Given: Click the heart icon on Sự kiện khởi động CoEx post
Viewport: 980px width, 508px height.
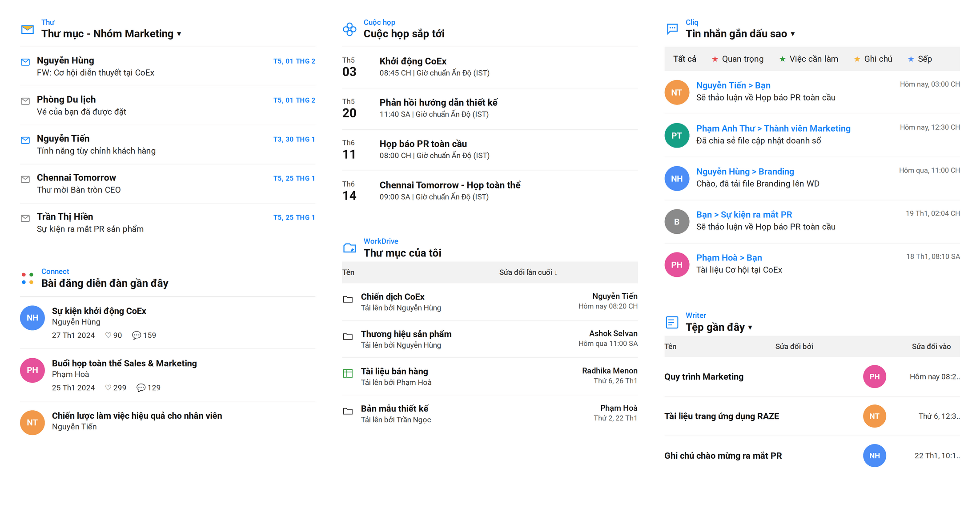Looking at the screenshot, I should pos(108,336).
